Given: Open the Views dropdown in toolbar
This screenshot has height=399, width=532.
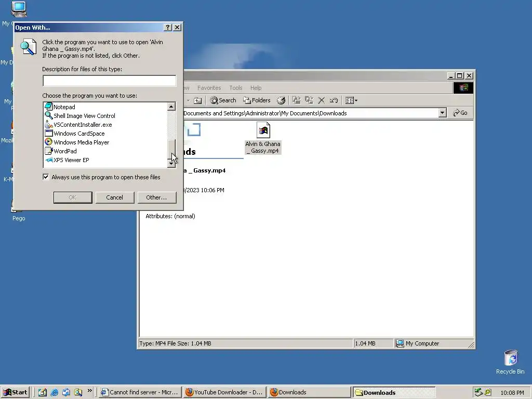Looking at the screenshot, I should [x=351, y=100].
